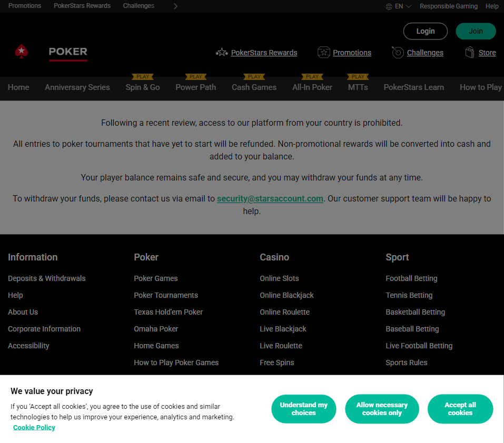Click the globe language icon
Viewport: 504px width, 443px height.
[389, 6]
